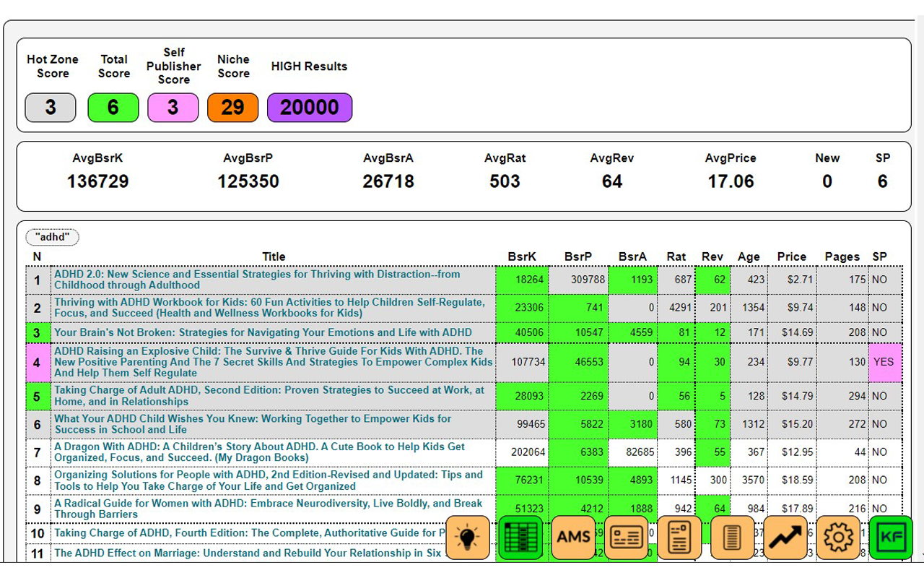Screen dimensions: 924x578
Task: Click the green KF icon
Action: pyautogui.click(x=892, y=537)
